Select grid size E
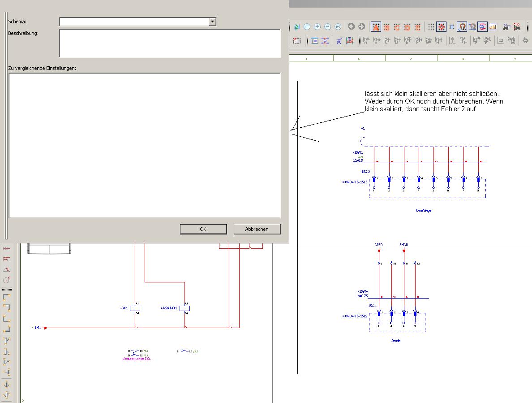This screenshot has height=403, width=532. point(418,26)
